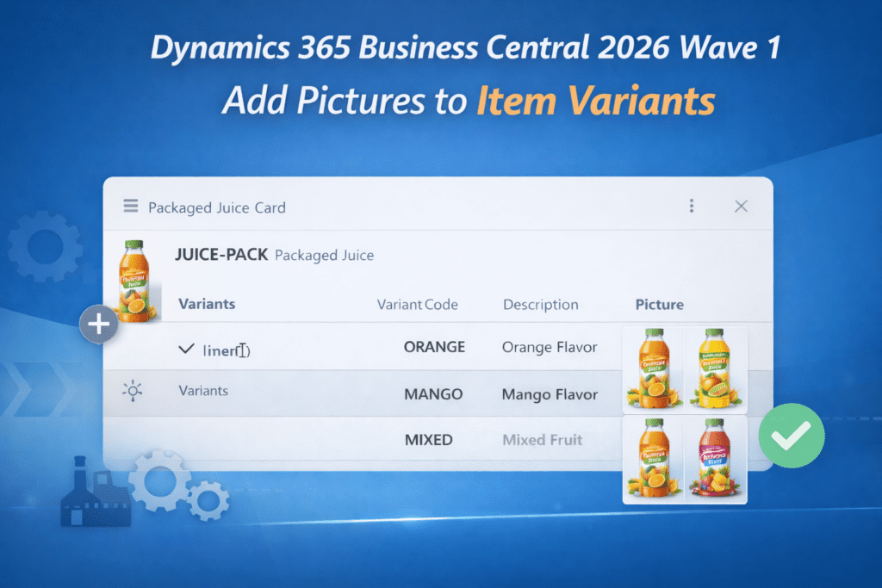The width and height of the screenshot is (882, 588).
Task: Open the JUICE-PACK main item bottle picture
Action: click(136, 282)
